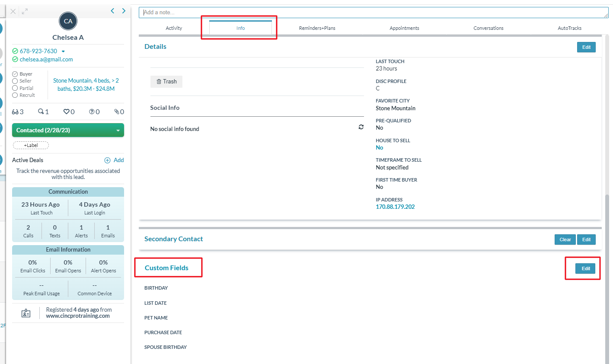Refresh the Social Info section
613x364 pixels.
click(361, 127)
